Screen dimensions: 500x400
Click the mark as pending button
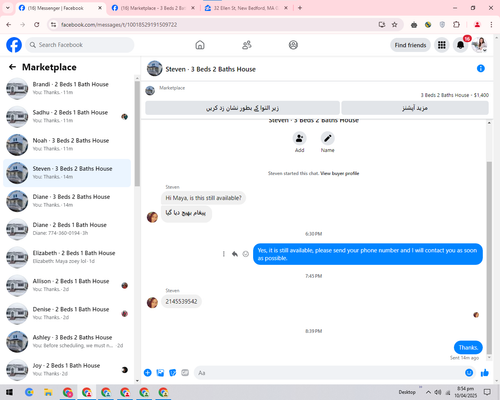242,108
